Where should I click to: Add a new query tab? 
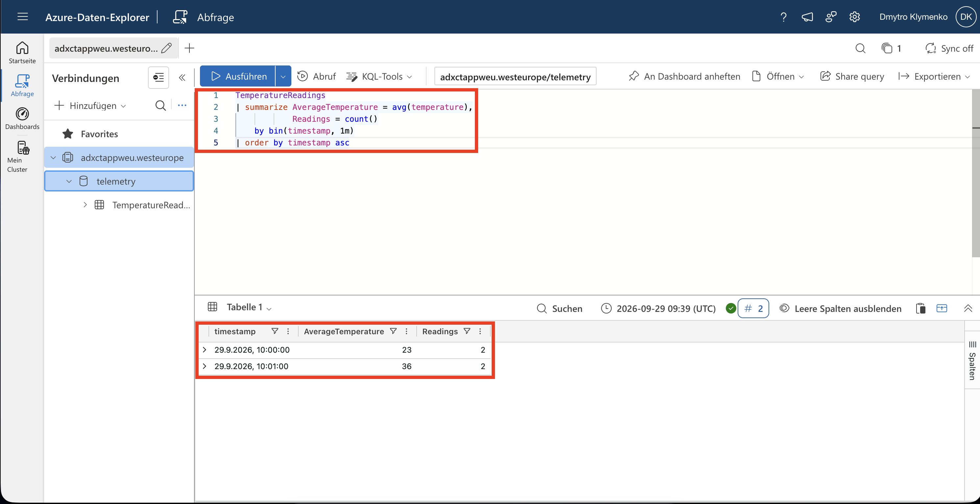tap(189, 48)
